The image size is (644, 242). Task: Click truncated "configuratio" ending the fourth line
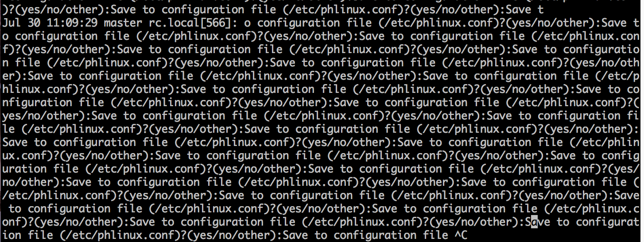pyautogui.click(x=601, y=50)
